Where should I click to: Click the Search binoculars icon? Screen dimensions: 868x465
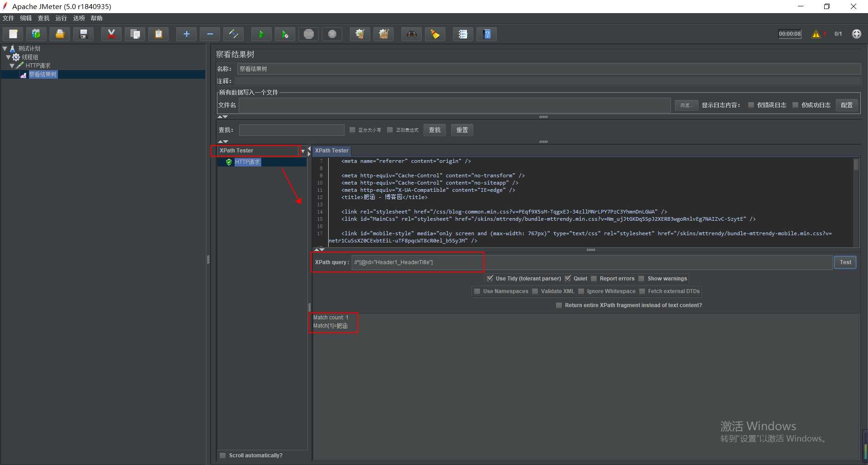411,34
